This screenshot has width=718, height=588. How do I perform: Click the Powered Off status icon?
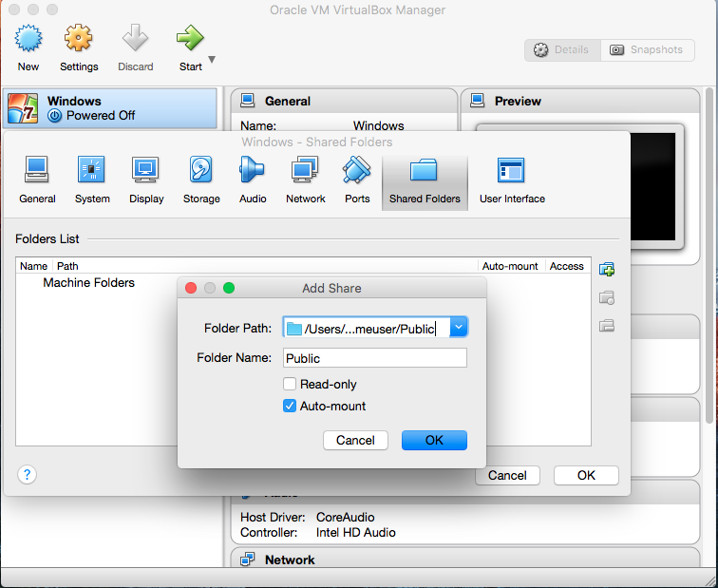(54, 115)
